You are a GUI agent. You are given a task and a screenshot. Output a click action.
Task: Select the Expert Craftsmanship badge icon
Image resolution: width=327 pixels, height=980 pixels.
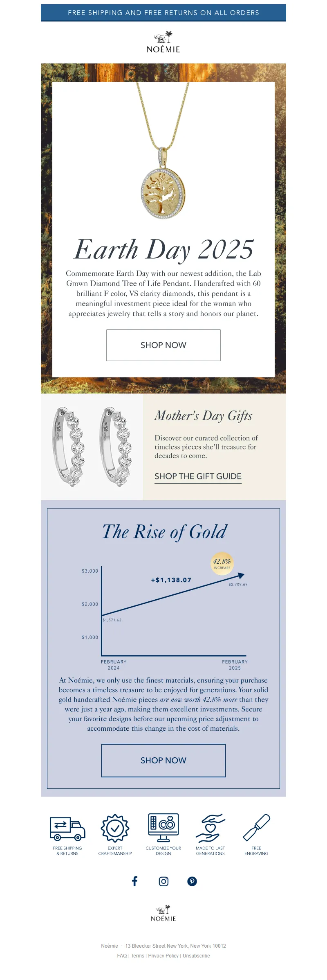[x=115, y=828]
